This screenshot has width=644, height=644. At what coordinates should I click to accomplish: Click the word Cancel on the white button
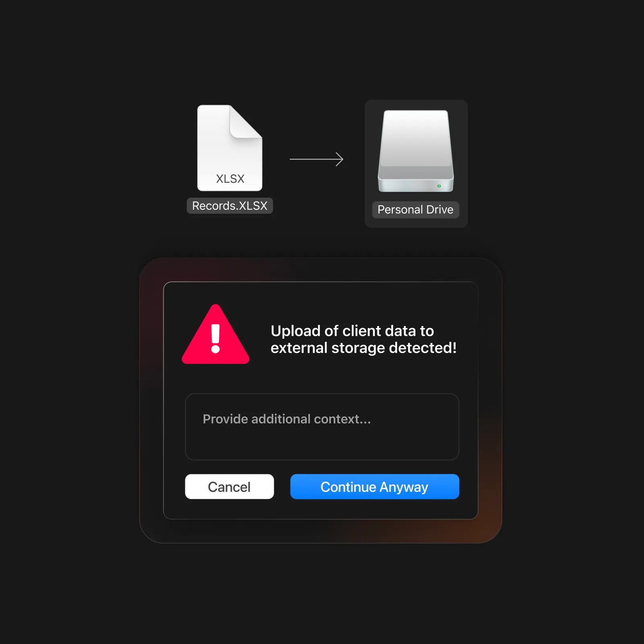[x=229, y=487]
